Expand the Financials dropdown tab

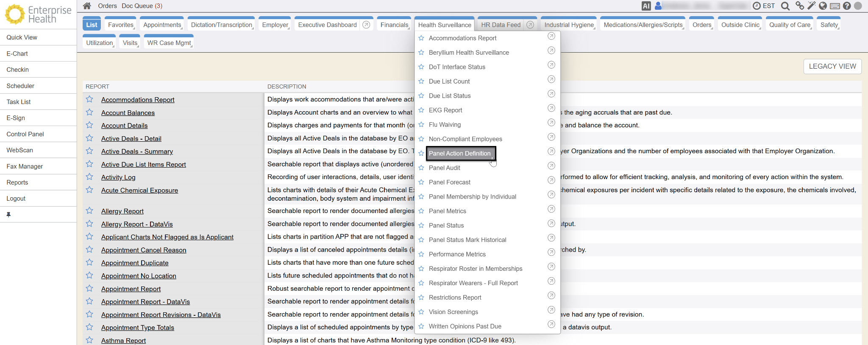tap(394, 25)
